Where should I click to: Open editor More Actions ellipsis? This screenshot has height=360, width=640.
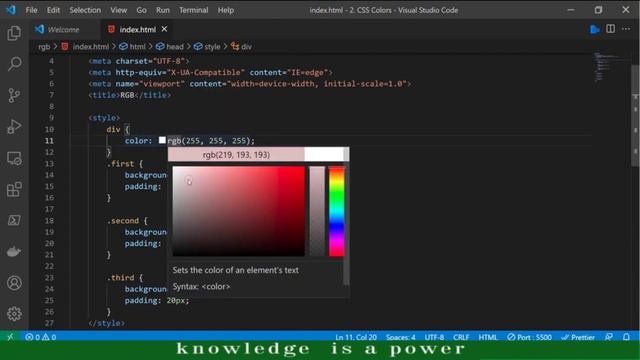click(626, 29)
